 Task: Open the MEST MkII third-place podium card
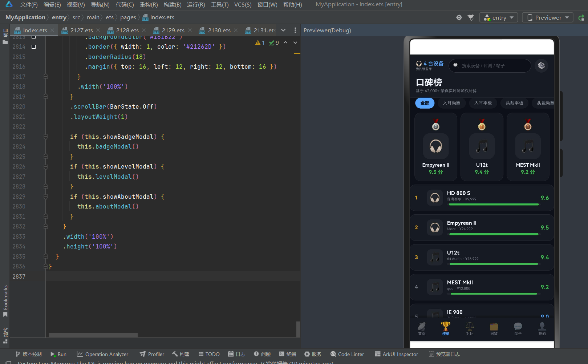528,147
